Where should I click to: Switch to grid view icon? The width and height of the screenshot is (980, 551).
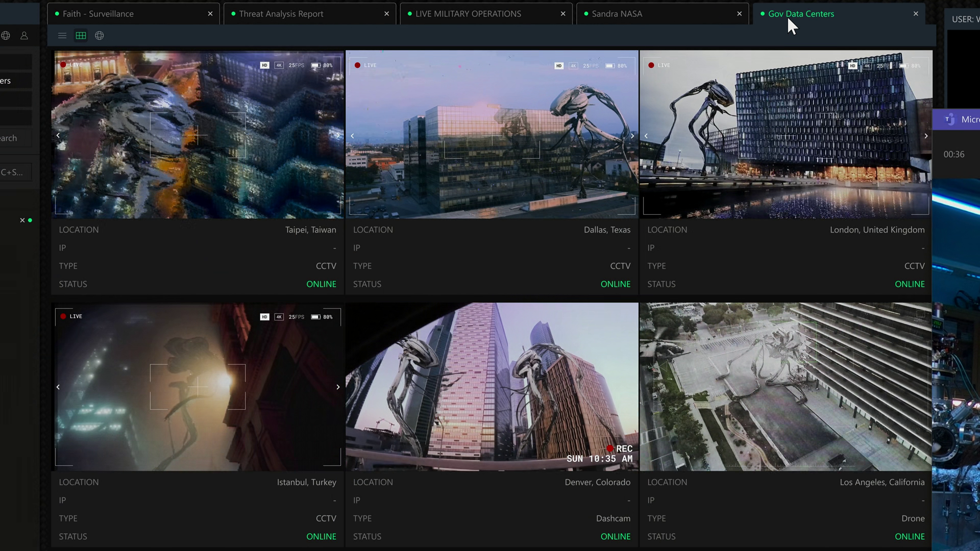(81, 36)
